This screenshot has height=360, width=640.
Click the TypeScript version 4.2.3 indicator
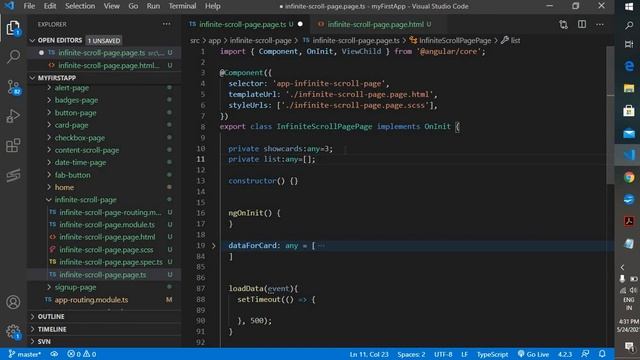(565, 354)
